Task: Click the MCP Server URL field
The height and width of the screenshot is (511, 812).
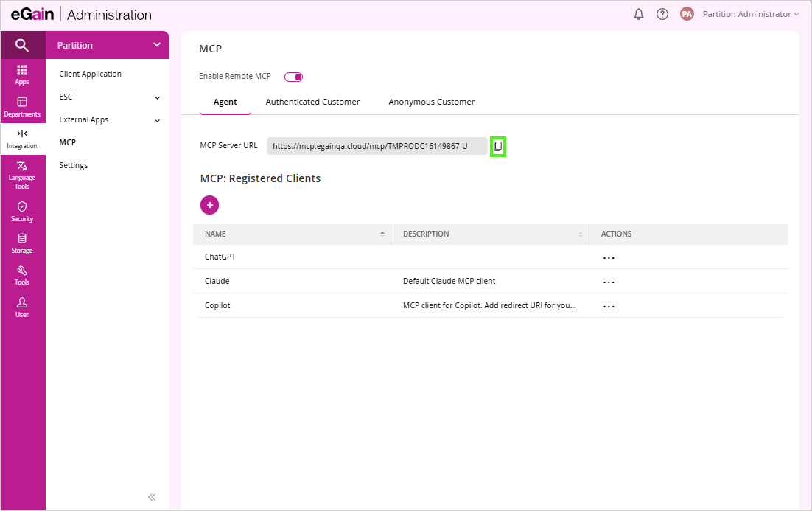Action: point(377,146)
